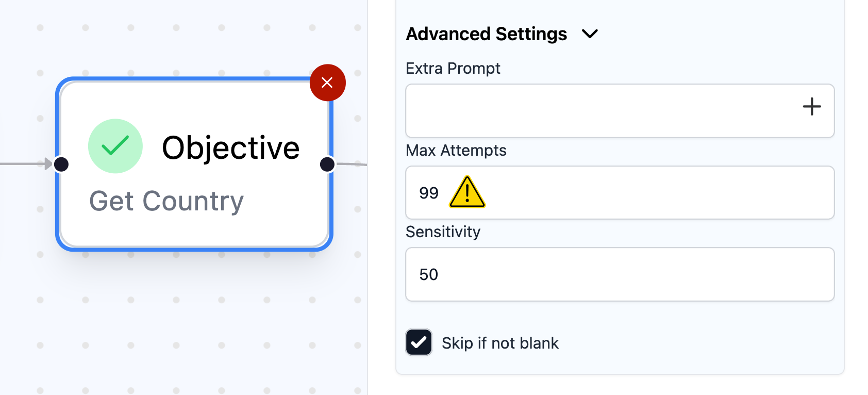The height and width of the screenshot is (395, 868).
Task: Click the Get Country node label
Action: (x=166, y=201)
